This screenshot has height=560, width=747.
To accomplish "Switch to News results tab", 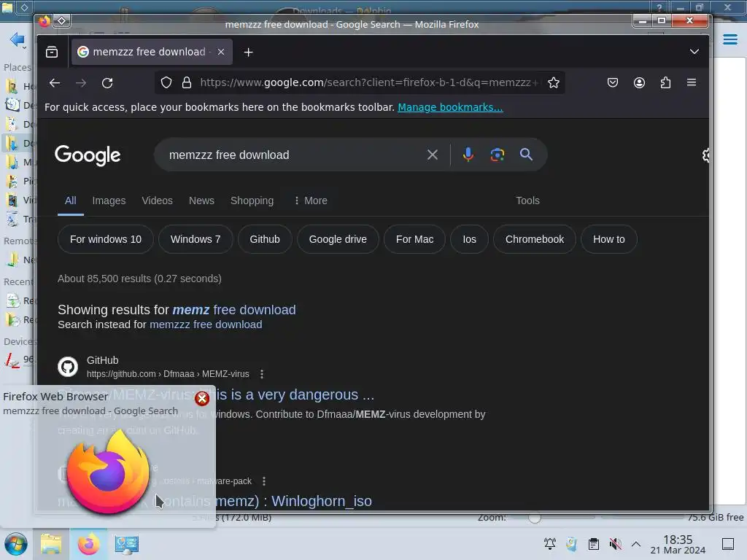I will tap(201, 201).
